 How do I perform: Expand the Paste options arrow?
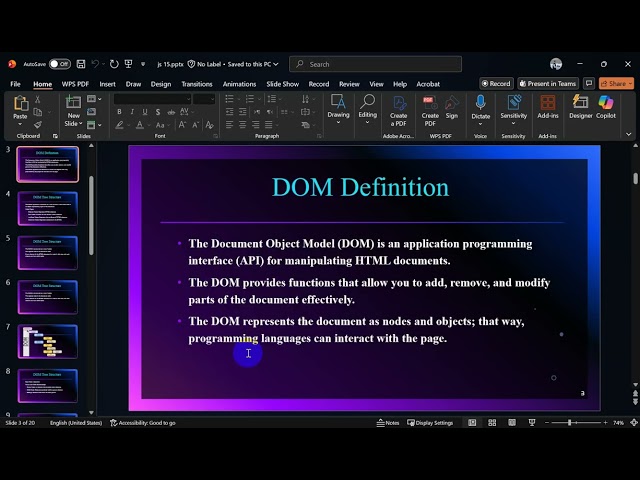(20, 124)
